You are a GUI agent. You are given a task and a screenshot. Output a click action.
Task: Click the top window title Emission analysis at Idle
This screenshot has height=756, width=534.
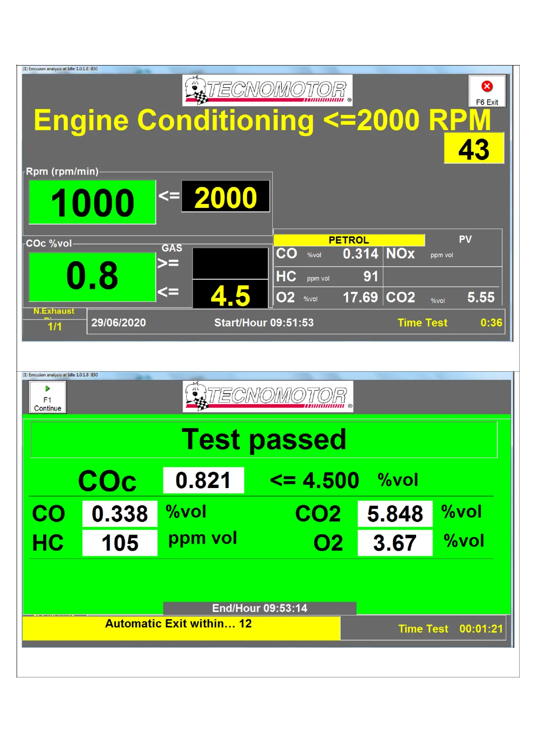(60, 69)
